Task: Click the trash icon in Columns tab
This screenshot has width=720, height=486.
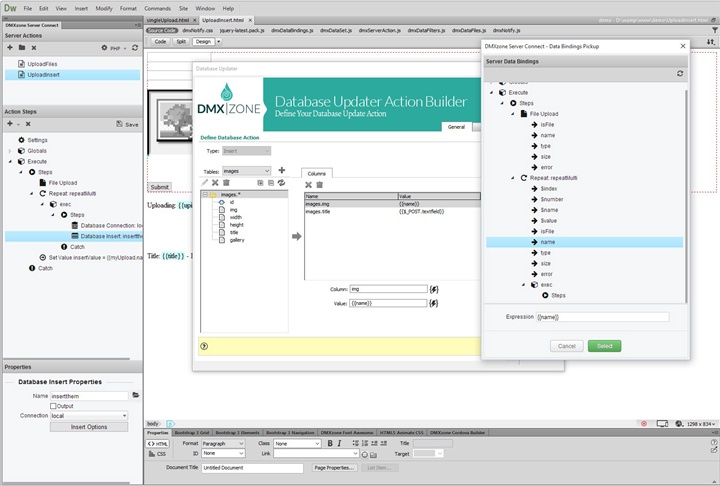Action: point(320,185)
